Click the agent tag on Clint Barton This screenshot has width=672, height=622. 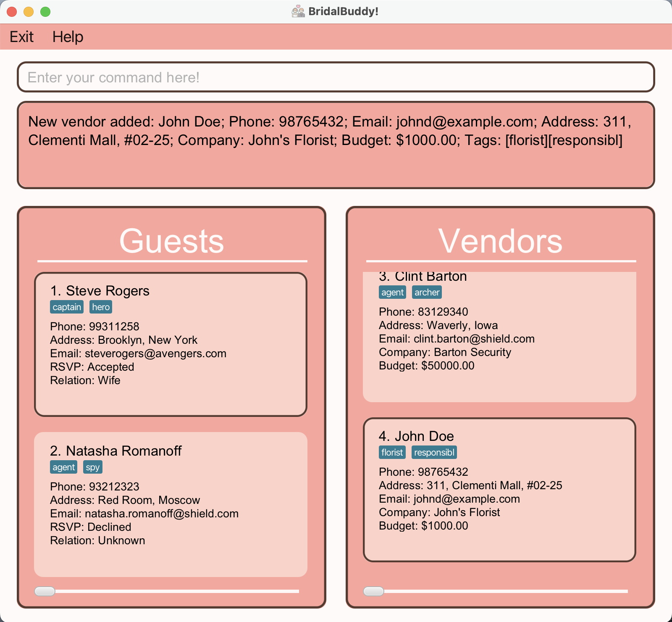[392, 292]
